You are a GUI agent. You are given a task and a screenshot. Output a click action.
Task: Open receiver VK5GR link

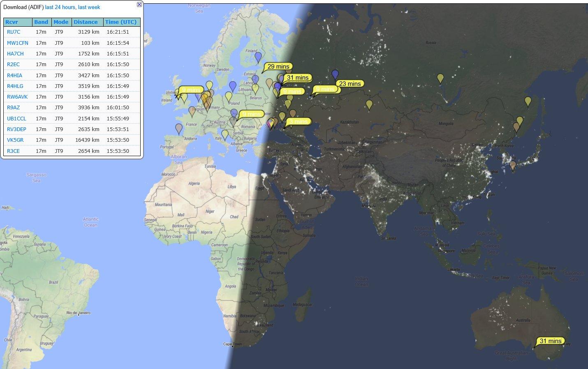(x=15, y=140)
